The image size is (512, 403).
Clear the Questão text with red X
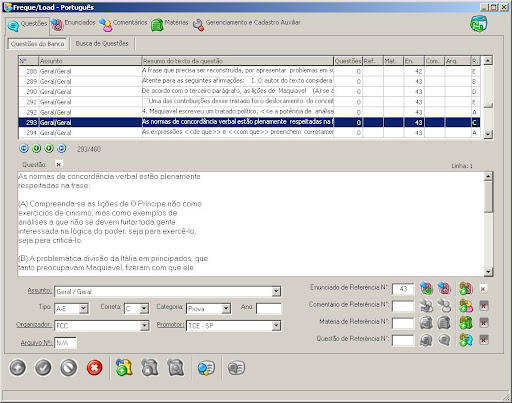click(59, 164)
